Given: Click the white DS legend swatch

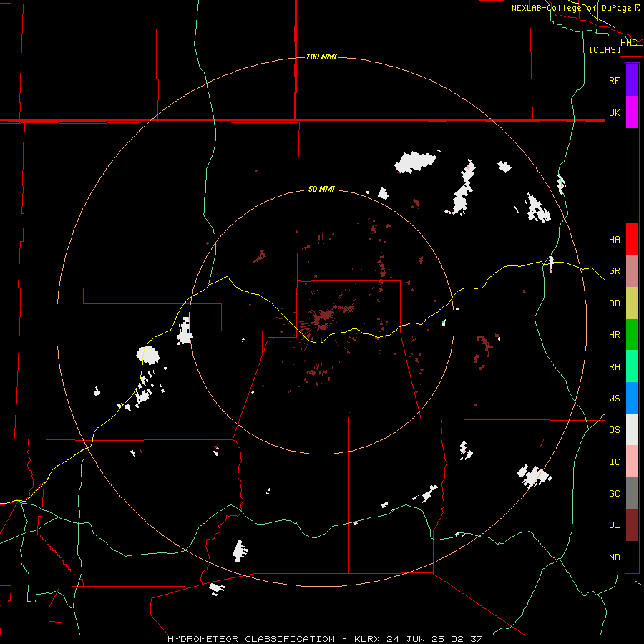Looking at the screenshot, I should coord(632,429).
